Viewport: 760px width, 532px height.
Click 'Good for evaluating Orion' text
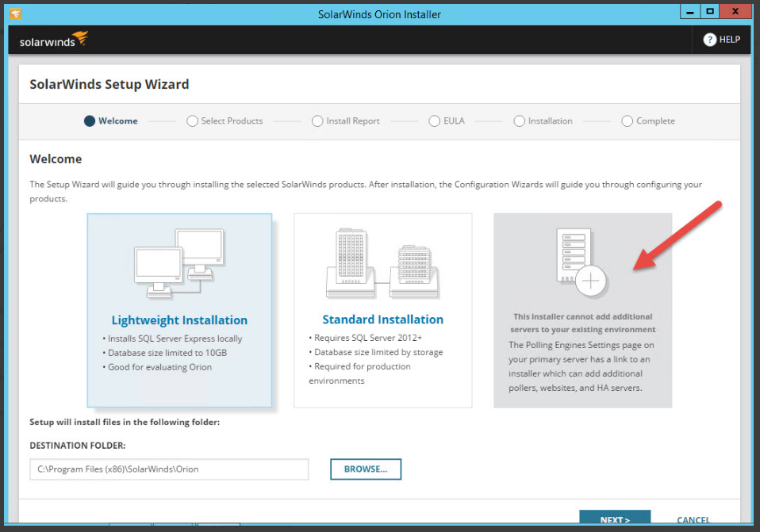160,367
